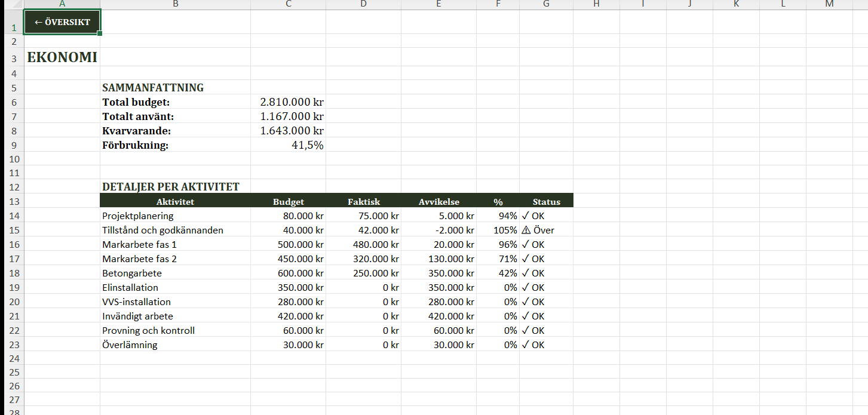Image resolution: width=868 pixels, height=415 pixels.
Task: Click the 105% percentage cell
Action: pos(498,230)
